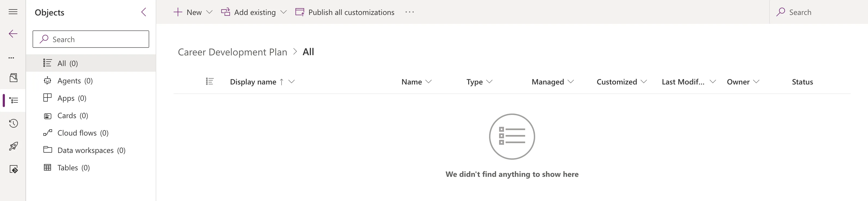This screenshot has width=868, height=201.
Task: Click the Add existing icon
Action: coord(225,12)
